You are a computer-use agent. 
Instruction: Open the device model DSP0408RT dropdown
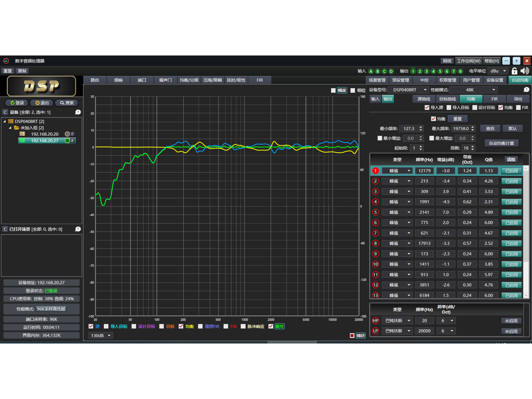tap(408, 90)
